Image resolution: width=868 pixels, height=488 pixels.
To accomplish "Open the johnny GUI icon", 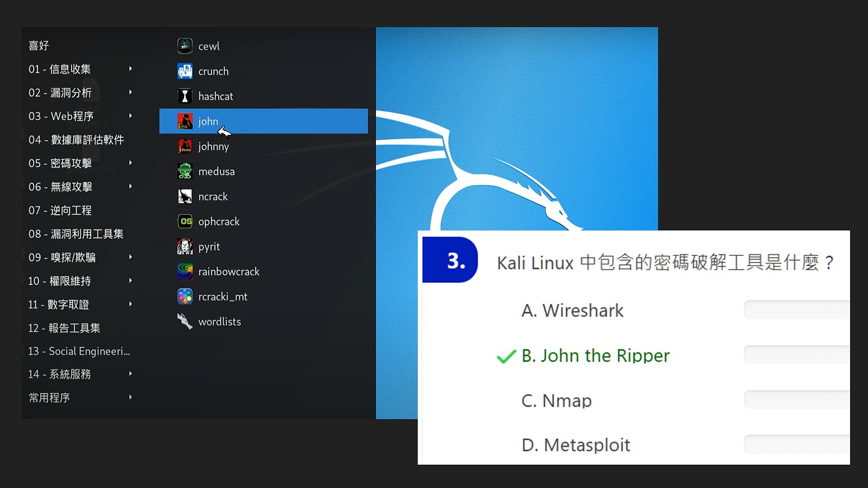I will (185, 146).
